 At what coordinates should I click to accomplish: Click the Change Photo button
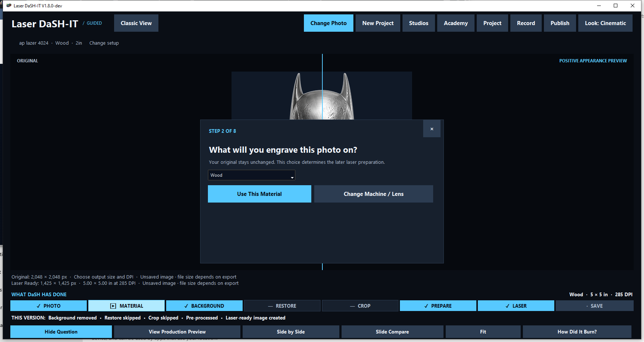pyautogui.click(x=328, y=23)
